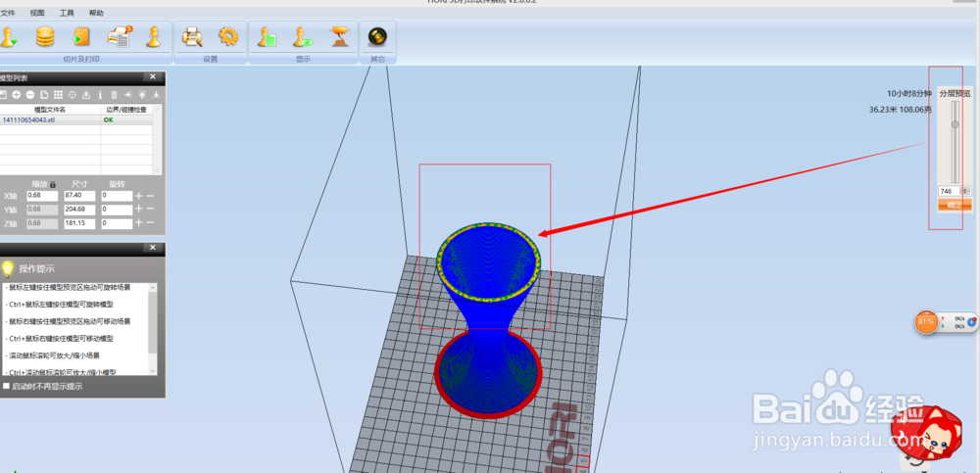The height and width of the screenshot is (473, 980).
Task: Click the orange nozzle display icon
Action: pos(340,37)
